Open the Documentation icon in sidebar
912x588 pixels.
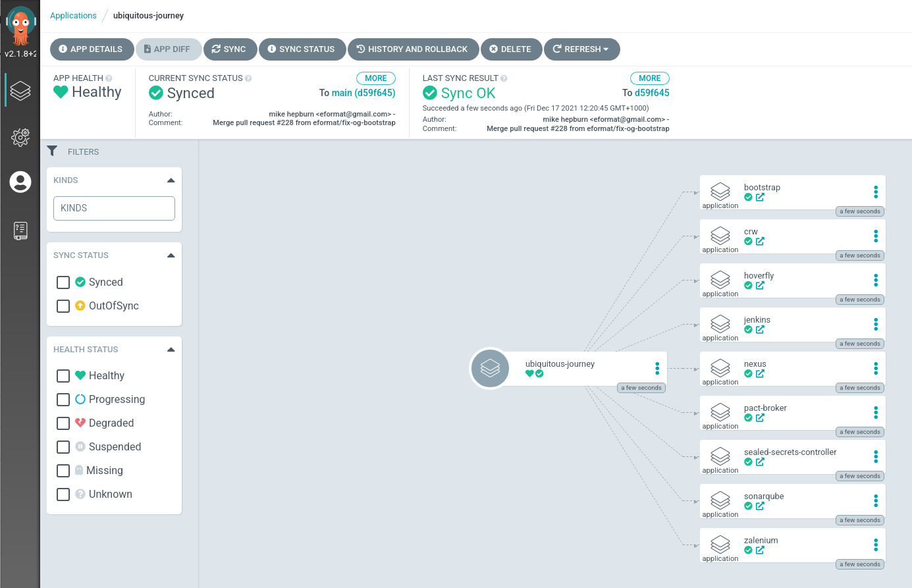point(20,230)
